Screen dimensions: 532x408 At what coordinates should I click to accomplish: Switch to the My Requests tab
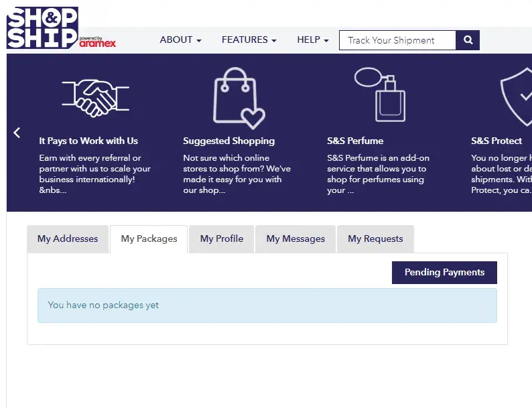(375, 239)
